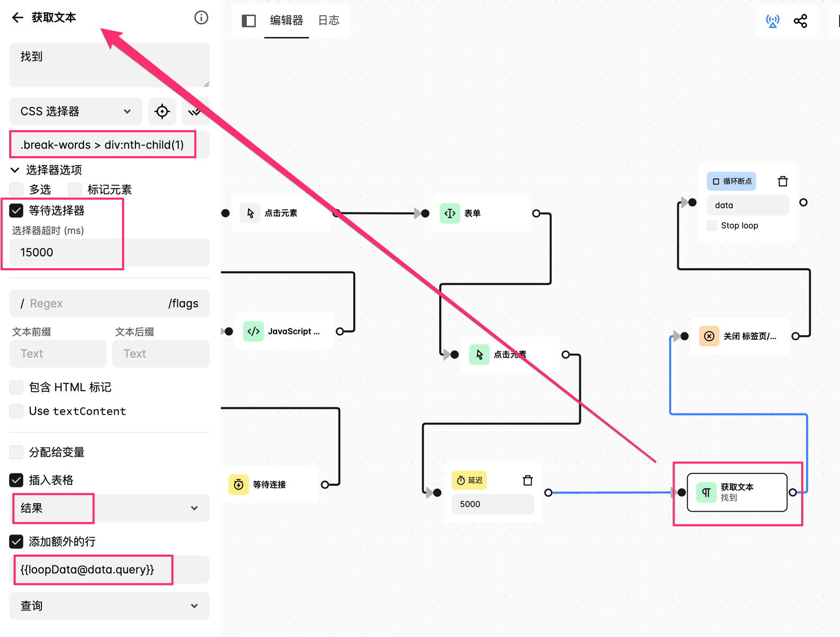
Task: Click the share workflow icon
Action: click(800, 21)
